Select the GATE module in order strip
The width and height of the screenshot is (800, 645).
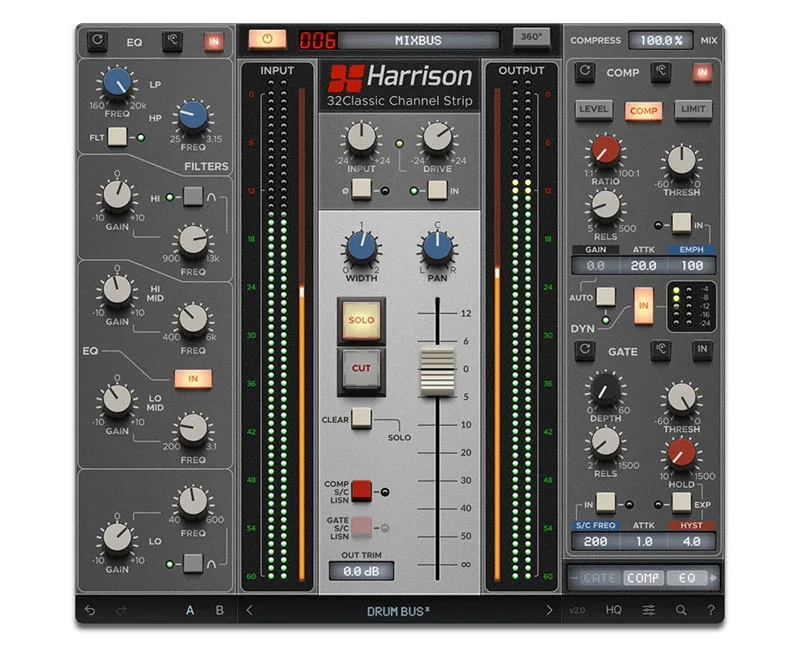(x=599, y=578)
